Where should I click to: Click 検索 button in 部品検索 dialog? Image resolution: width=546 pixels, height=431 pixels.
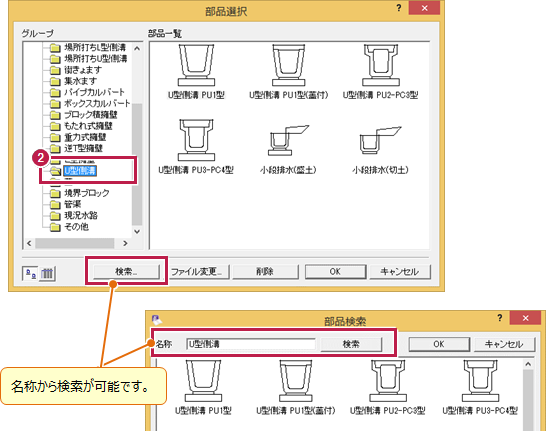coord(351,344)
